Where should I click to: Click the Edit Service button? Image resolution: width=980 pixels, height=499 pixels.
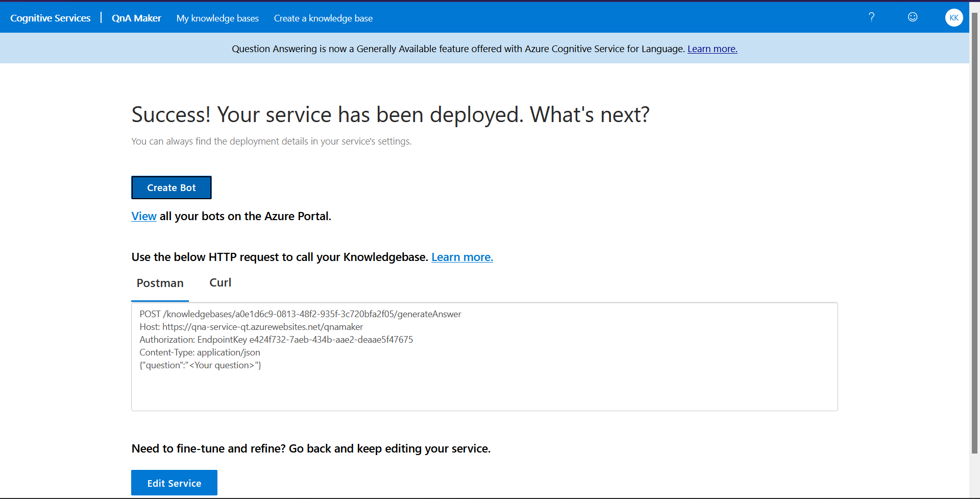[174, 483]
